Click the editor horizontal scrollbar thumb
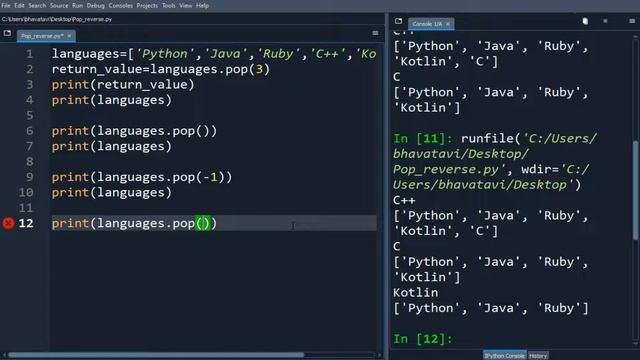The image size is (640, 360). (x=156, y=355)
